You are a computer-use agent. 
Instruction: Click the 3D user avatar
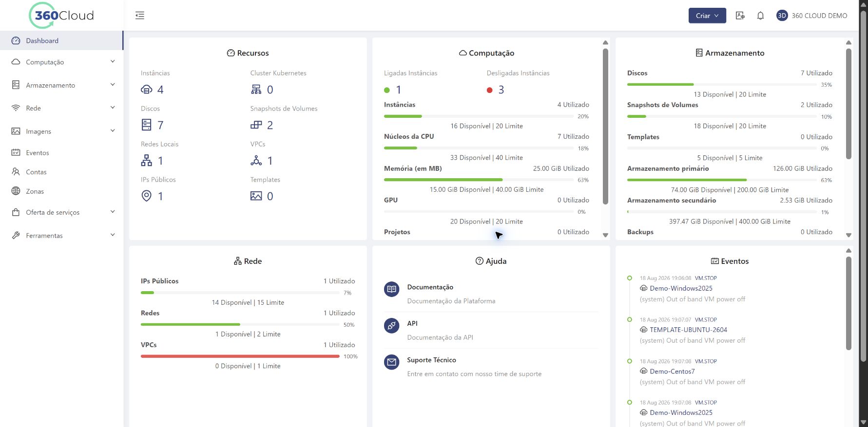tap(782, 16)
